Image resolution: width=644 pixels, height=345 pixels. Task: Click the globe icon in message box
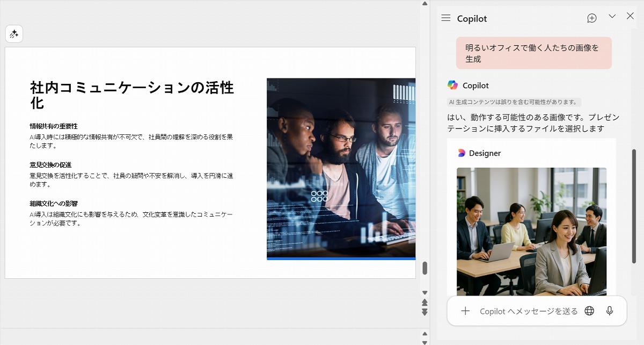pos(589,311)
